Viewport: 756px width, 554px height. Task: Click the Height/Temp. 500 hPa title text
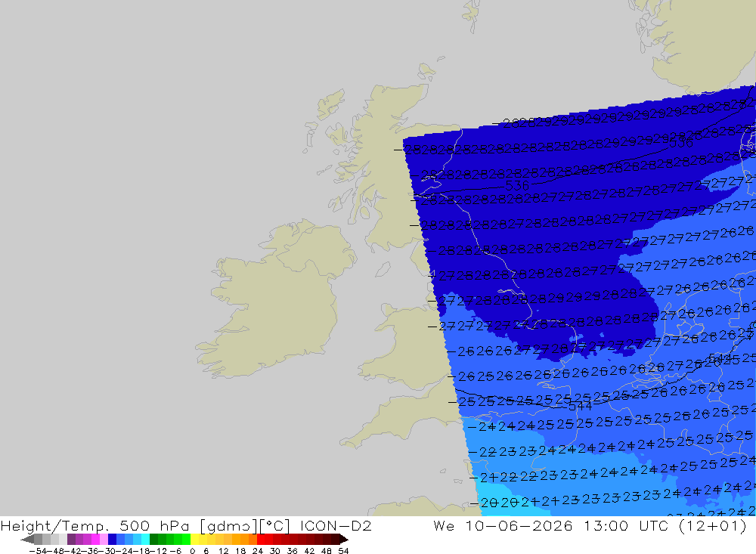pos(95,525)
